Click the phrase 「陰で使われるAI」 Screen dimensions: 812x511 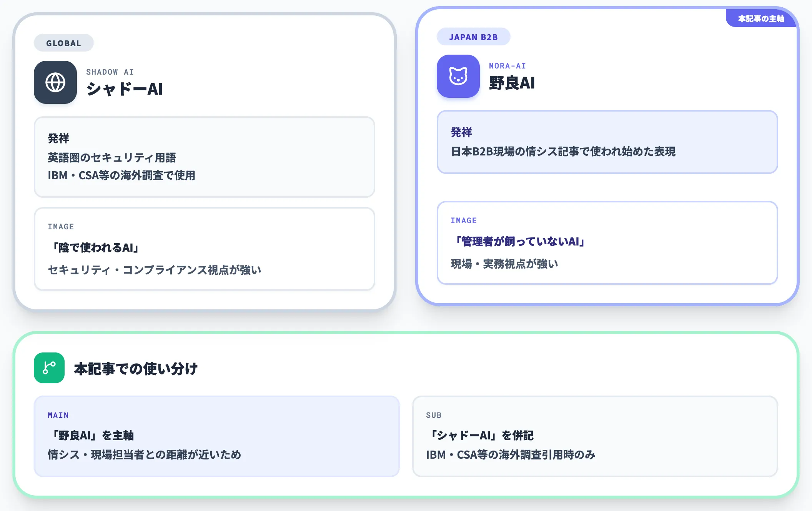coord(95,247)
